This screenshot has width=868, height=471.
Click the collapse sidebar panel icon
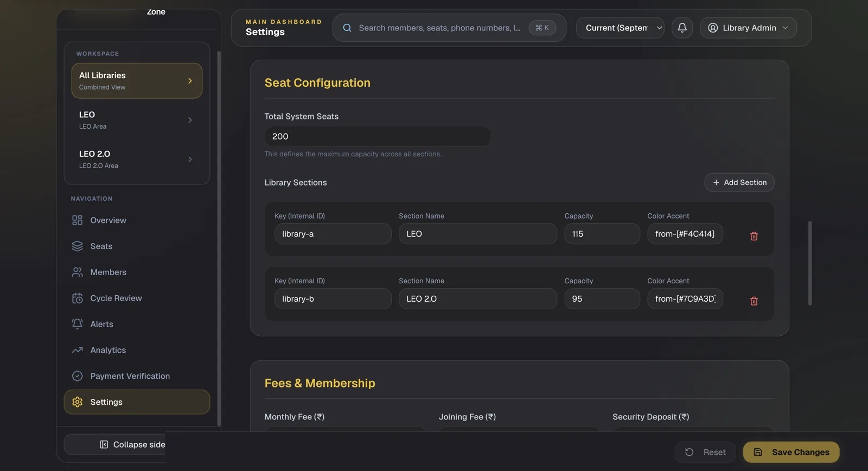(x=104, y=444)
